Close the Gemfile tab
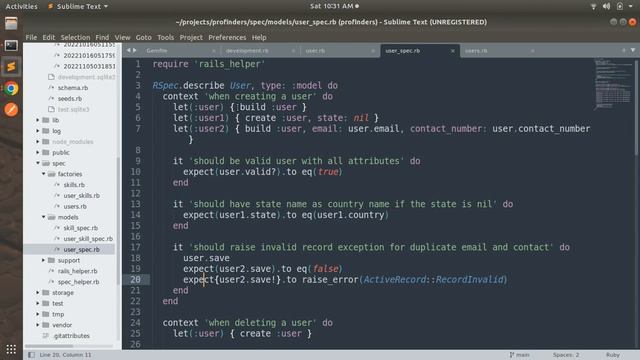The image size is (640, 360). [x=214, y=51]
